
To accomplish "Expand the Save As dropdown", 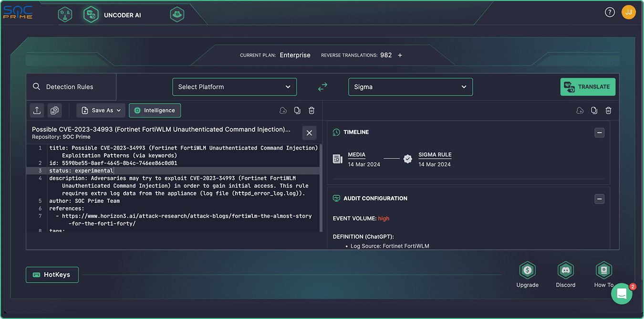I will coord(101,110).
